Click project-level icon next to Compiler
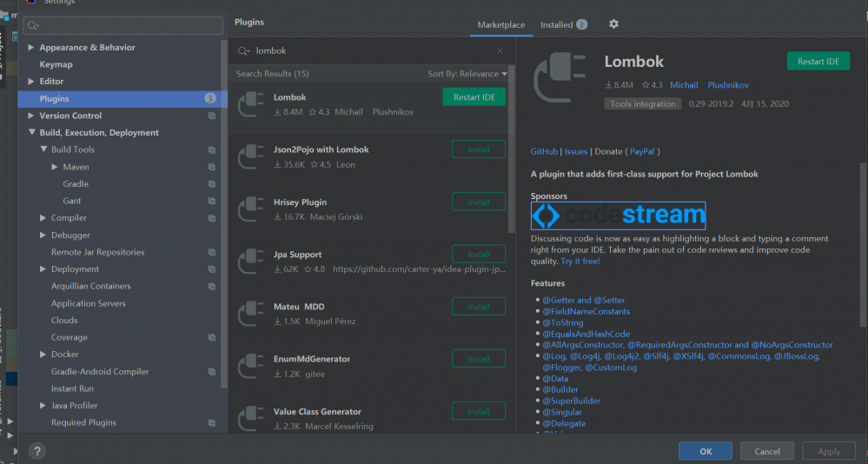 [x=211, y=218]
